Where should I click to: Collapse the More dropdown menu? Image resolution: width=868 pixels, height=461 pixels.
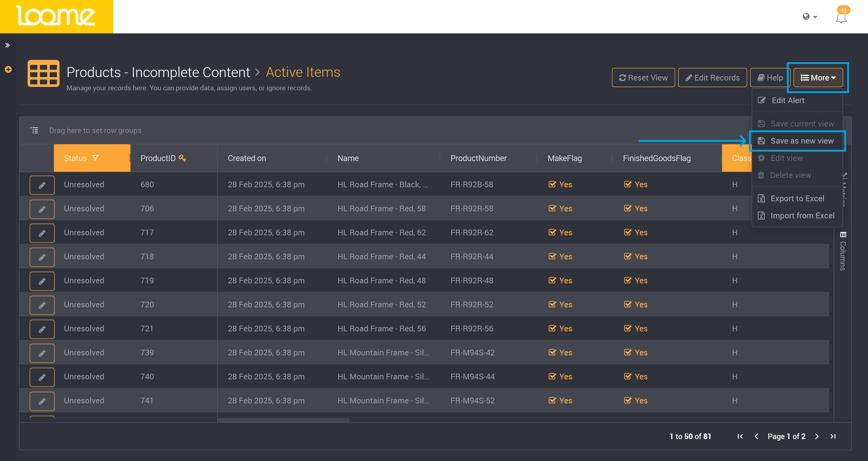818,78
